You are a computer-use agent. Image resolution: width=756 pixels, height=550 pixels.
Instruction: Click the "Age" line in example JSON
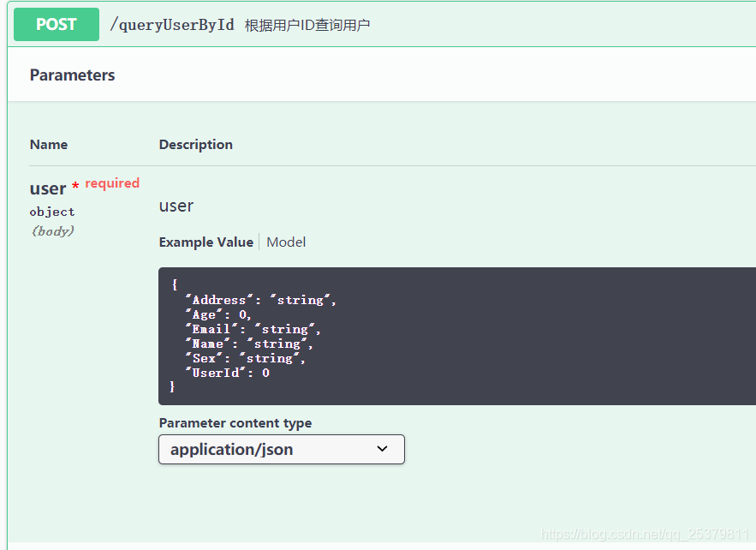tap(219, 314)
